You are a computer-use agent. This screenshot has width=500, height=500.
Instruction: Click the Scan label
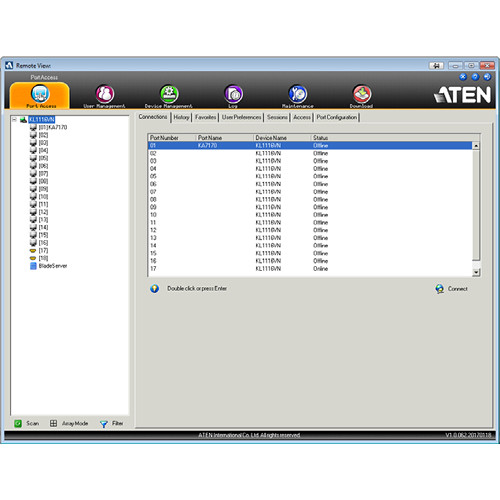pos(33,423)
